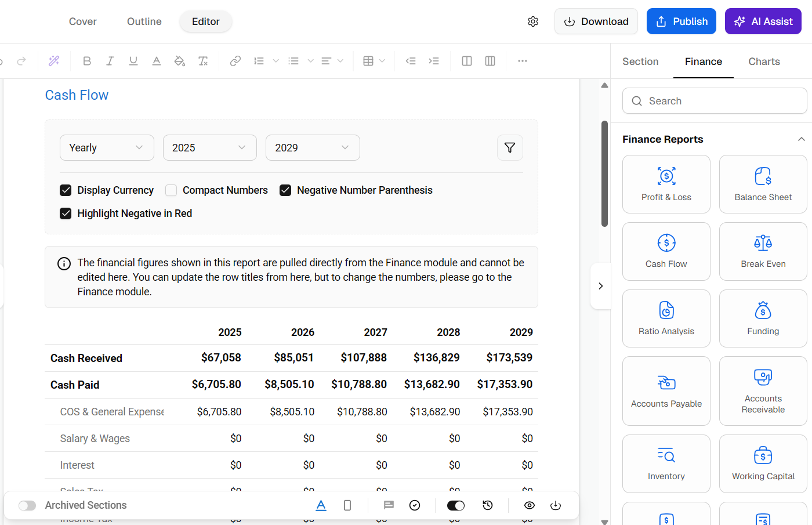Toggle underline formatting
812x525 pixels.
(x=133, y=61)
